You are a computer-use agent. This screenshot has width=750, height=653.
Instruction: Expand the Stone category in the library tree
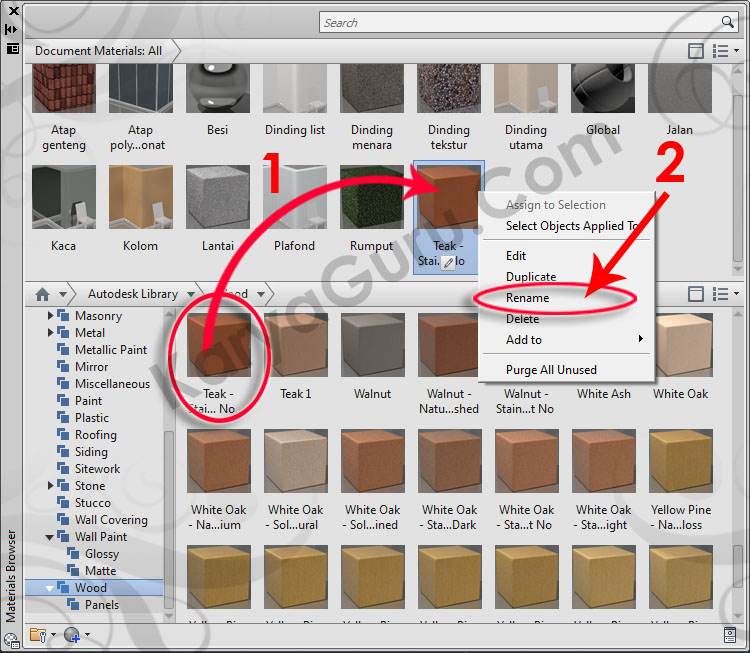[x=52, y=486]
